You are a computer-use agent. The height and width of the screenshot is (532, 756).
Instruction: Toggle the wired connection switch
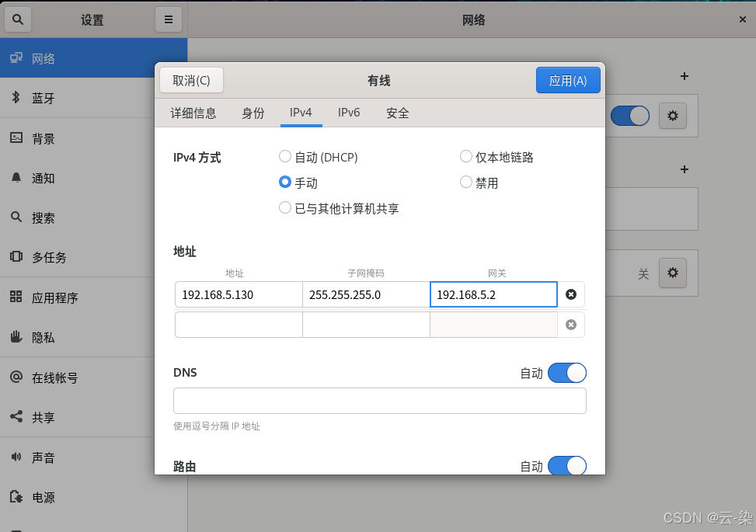click(629, 116)
